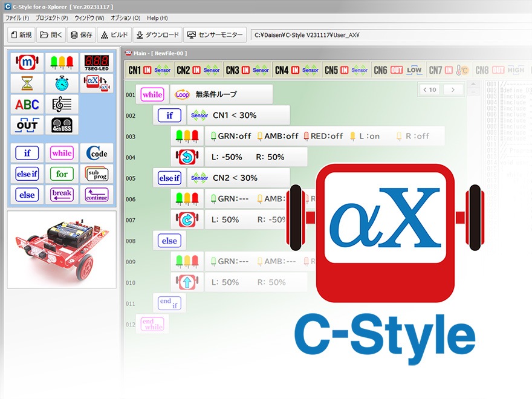Image resolution: width=532 pixels, height=399 pixels.
Task: Pick the music score sound block
Action: [x=62, y=105]
